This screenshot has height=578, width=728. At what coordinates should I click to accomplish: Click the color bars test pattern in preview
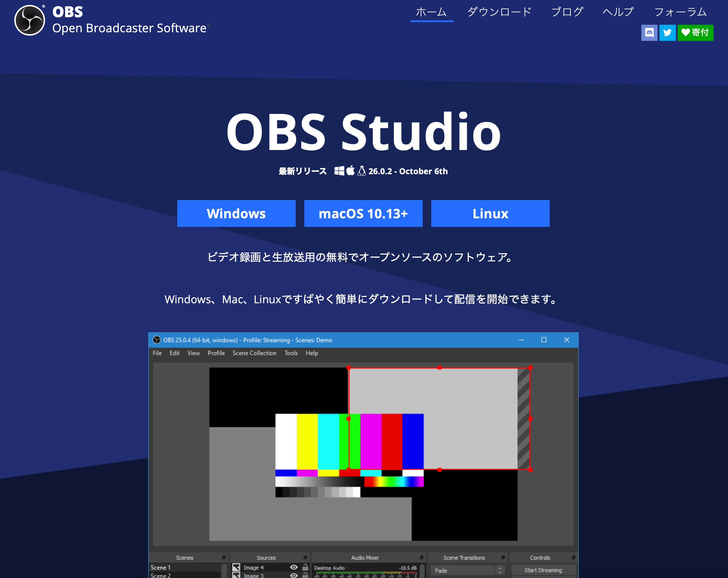[x=349, y=455]
